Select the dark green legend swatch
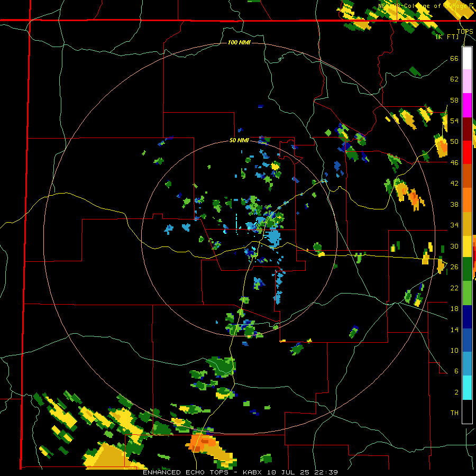This screenshot has width=476, height=476. pyautogui.click(x=467, y=269)
